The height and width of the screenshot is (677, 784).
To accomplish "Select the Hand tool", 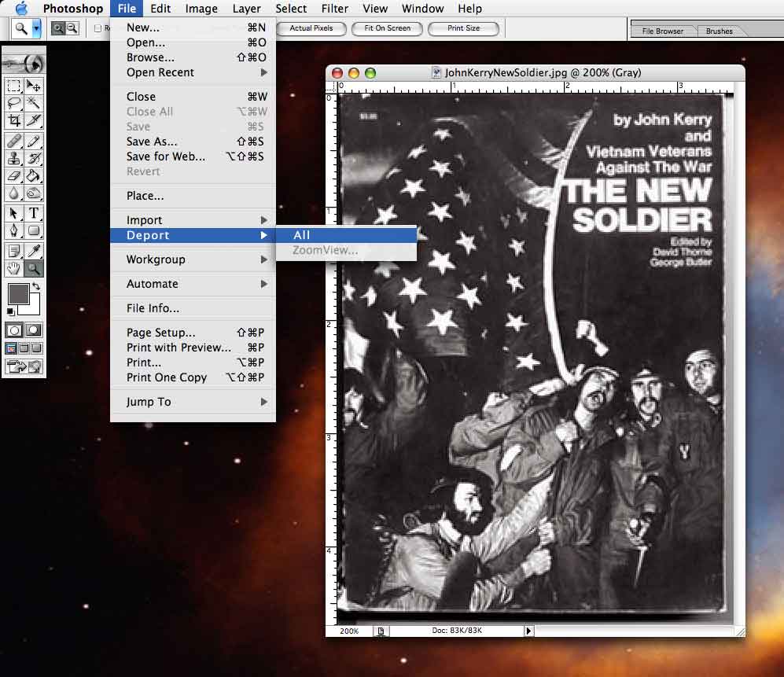I will click(x=14, y=268).
